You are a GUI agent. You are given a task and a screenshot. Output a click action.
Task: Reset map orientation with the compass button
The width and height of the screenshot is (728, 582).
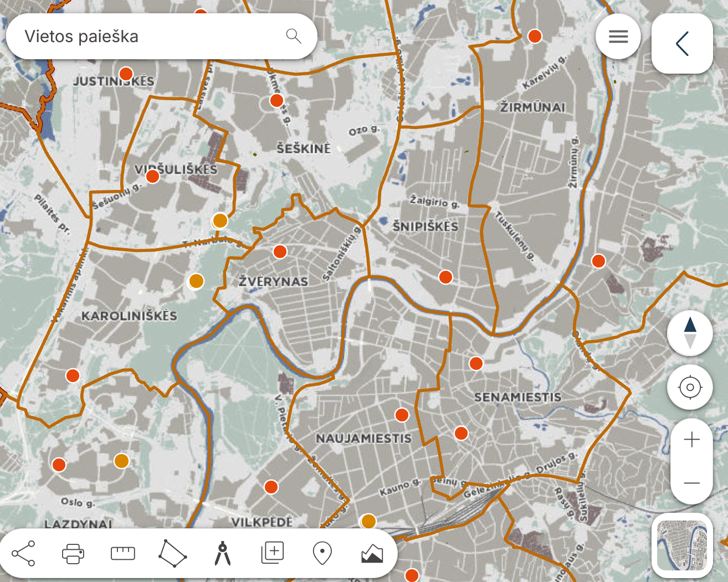point(690,333)
